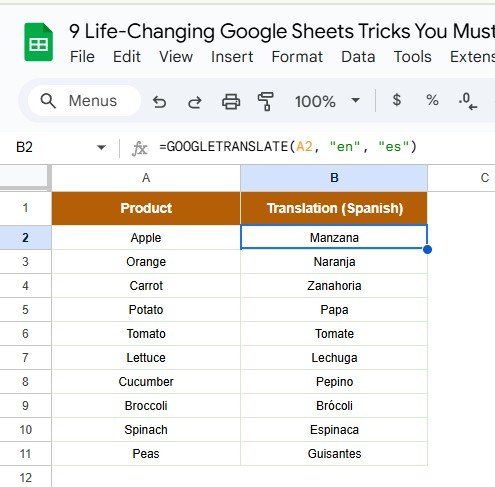Open the Data menu
The image size is (495, 487).
pyautogui.click(x=358, y=57)
